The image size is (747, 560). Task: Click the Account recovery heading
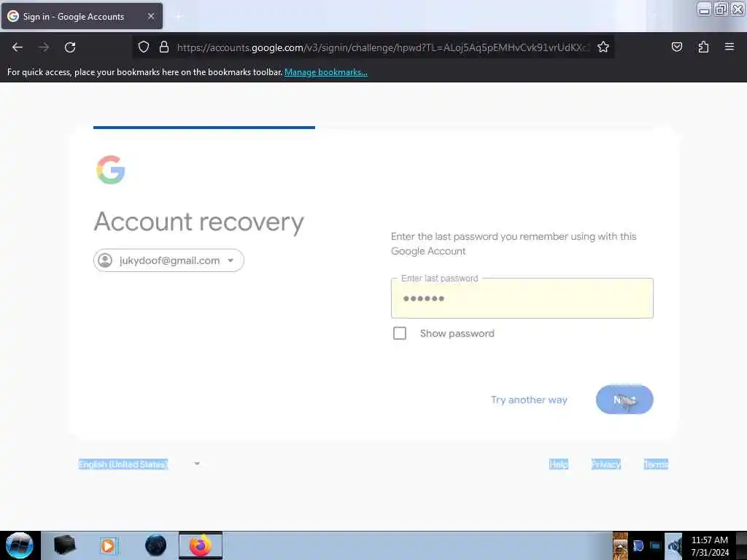point(198,222)
